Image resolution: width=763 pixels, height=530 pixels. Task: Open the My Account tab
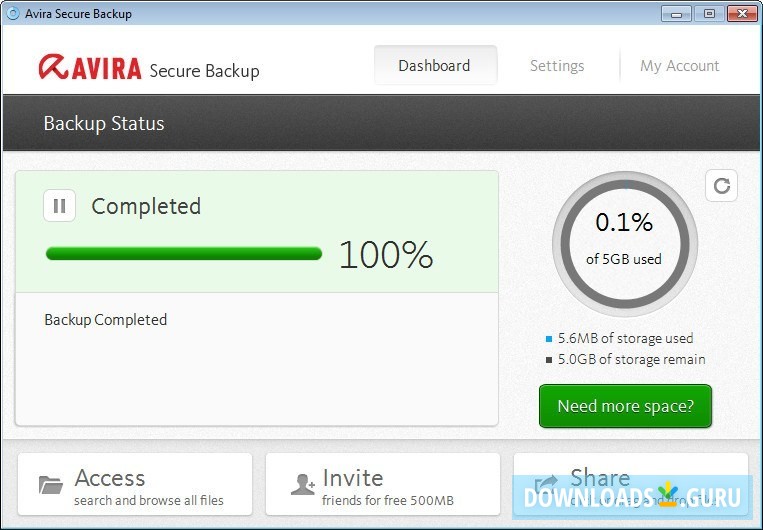679,66
